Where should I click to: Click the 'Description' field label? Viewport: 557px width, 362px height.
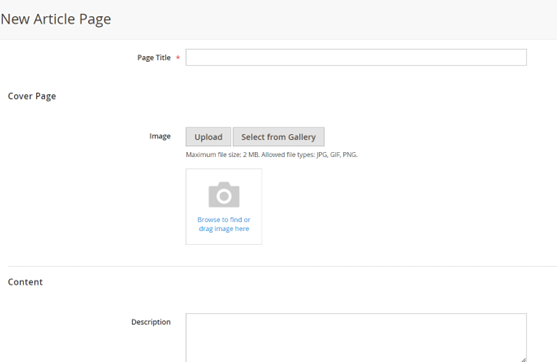[151, 322]
